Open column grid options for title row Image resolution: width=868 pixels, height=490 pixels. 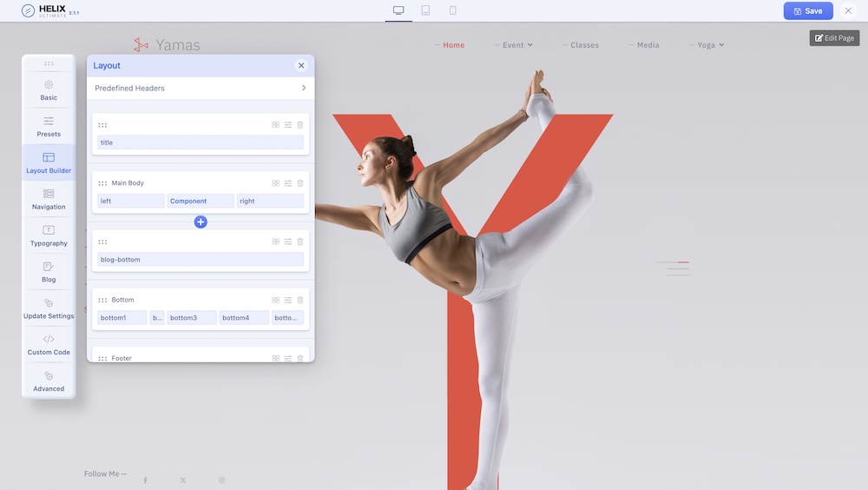point(276,125)
